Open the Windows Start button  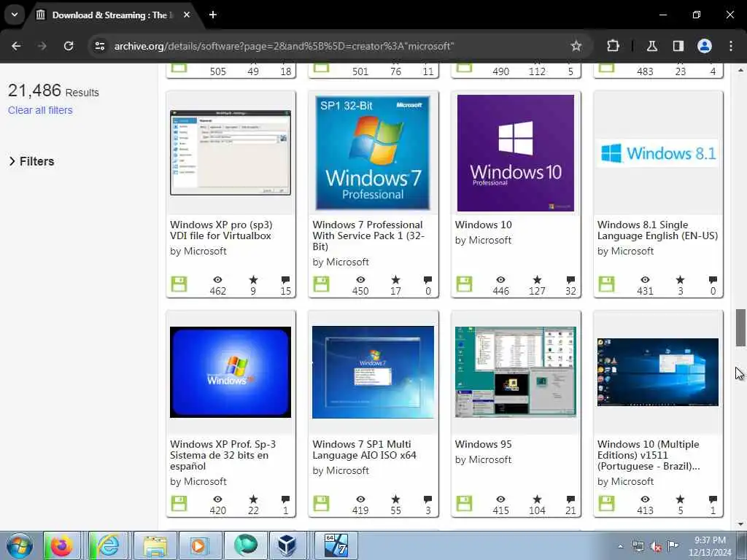click(x=19, y=545)
